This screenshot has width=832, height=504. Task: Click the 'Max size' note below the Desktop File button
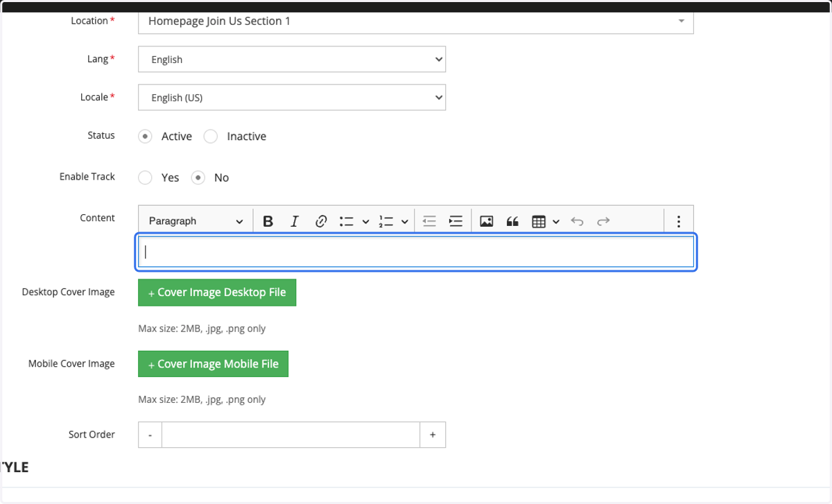click(202, 329)
